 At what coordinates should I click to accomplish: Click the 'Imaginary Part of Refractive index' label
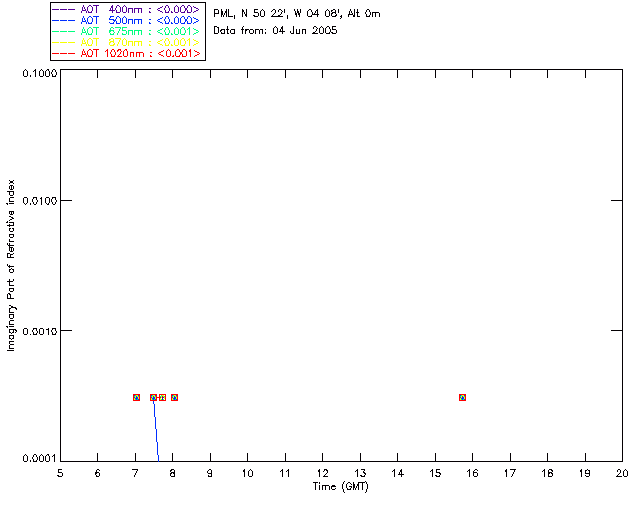pyautogui.click(x=11, y=265)
